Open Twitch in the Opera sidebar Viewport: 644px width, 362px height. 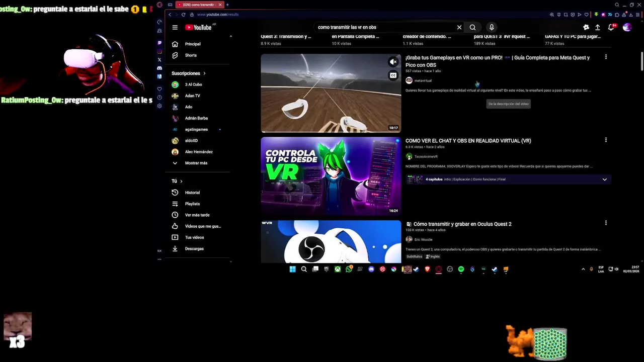(159, 43)
